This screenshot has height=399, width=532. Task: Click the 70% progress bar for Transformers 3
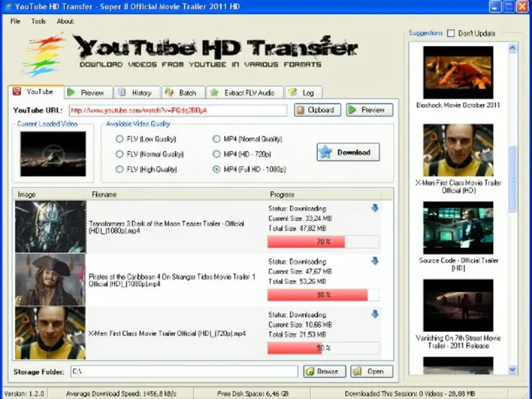[x=323, y=241]
